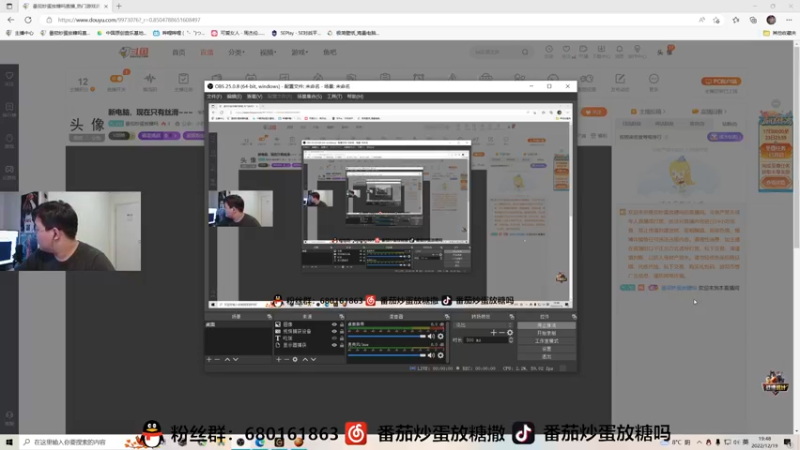Open OBS 文件(F) menu
This screenshot has height=450, width=800.
pyautogui.click(x=214, y=96)
